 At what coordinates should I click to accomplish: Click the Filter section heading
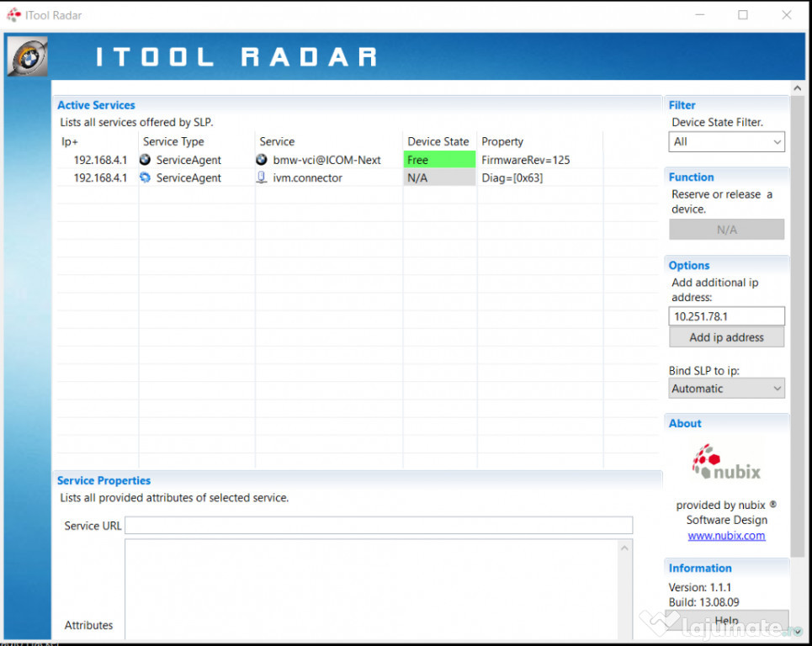coord(682,105)
